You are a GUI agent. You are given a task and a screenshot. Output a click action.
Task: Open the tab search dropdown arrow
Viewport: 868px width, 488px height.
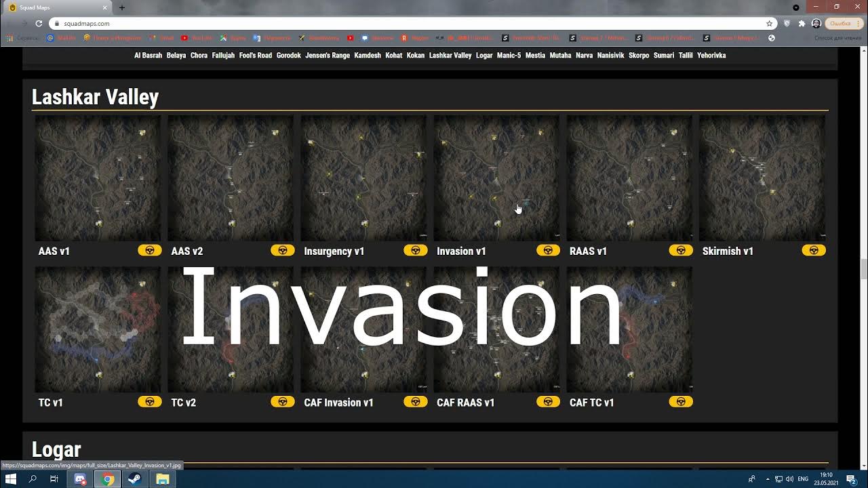pos(796,7)
